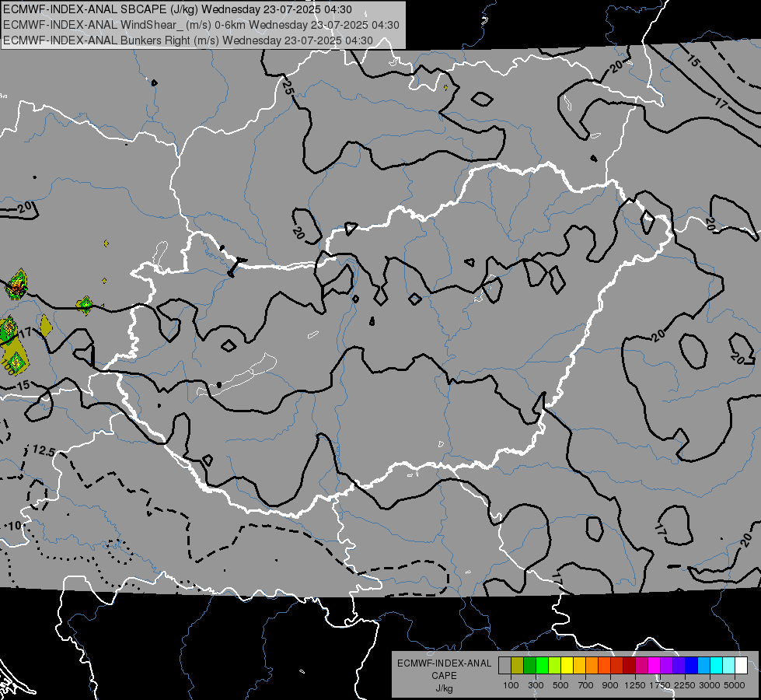This screenshot has height=700, width=761.
Task: Click the Bunkers Right (m/s) header line
Action: (x=188, y=40)
